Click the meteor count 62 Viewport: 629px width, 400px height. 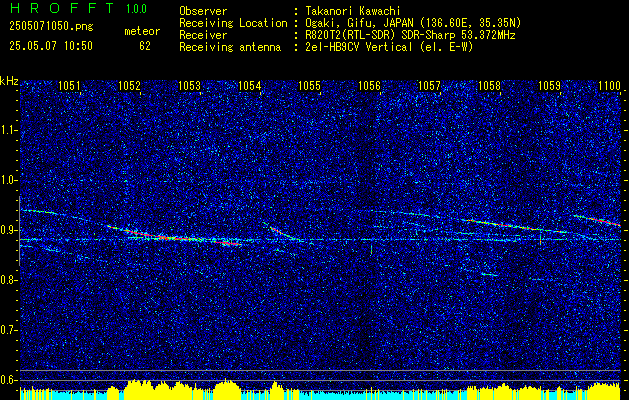[x=145, y=46]
